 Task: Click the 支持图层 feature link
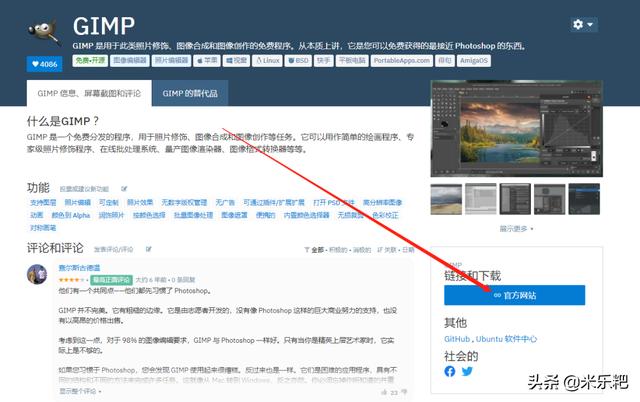(x=43, y=202)
